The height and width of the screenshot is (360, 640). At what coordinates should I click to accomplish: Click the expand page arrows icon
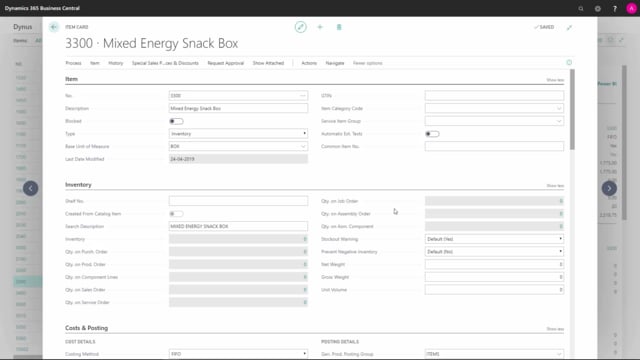[x=569, y=27]
